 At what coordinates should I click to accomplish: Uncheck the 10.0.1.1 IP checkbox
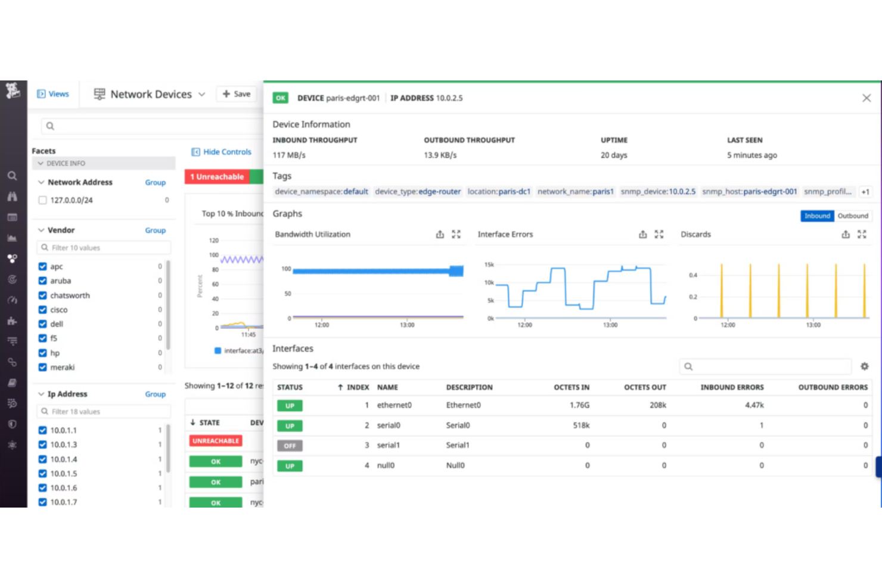[42, 430]
